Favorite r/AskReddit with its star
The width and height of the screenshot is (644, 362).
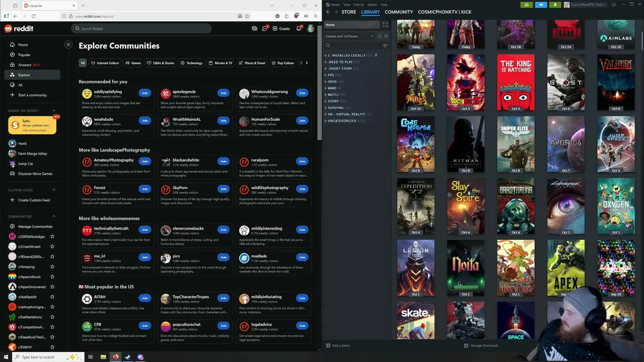[52, 297]
